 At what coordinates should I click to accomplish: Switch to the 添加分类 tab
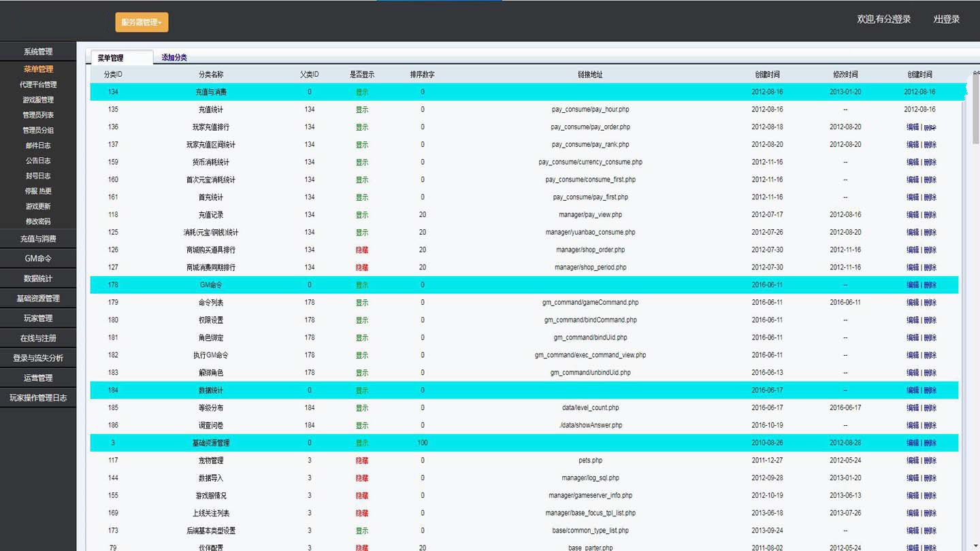174,58
